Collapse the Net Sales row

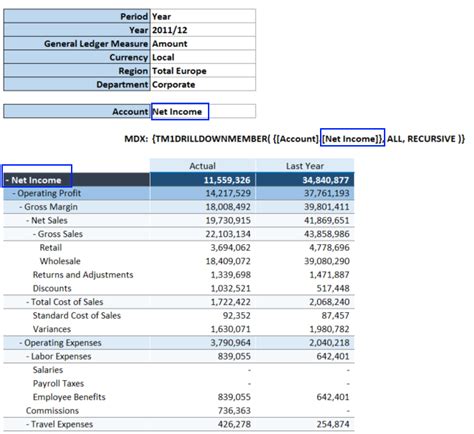(28, 221)
